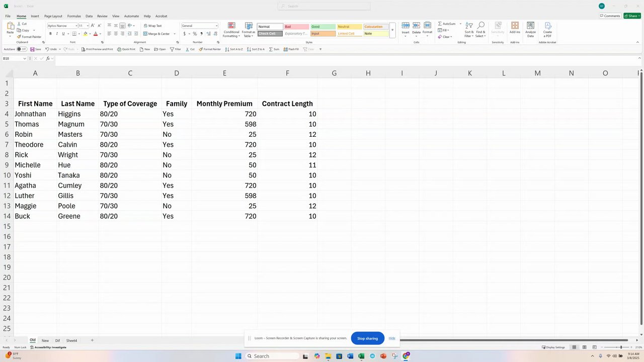Click Merge & Center

[x=156, y=34]
